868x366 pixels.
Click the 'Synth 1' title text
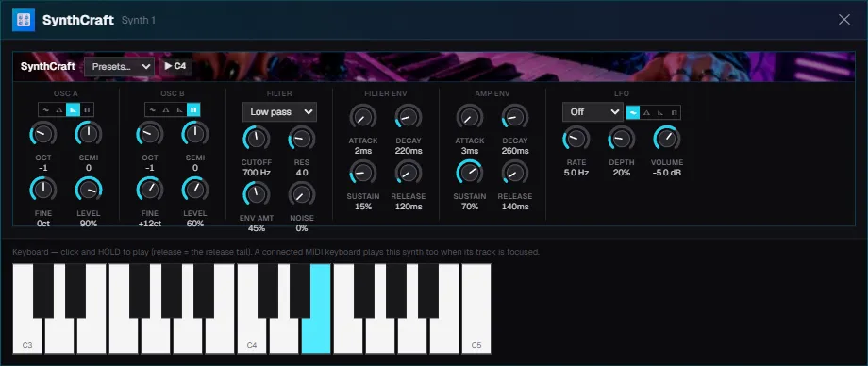tap(139, 21)
